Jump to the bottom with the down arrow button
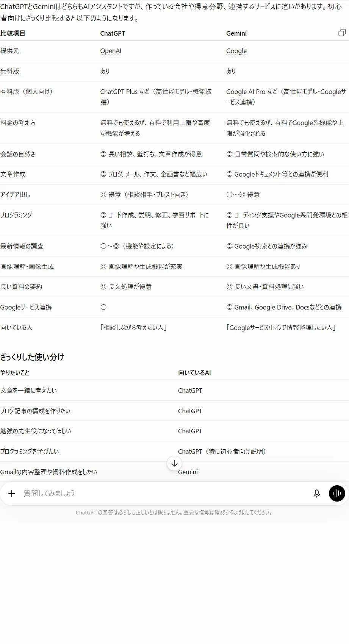 (174, 463)
